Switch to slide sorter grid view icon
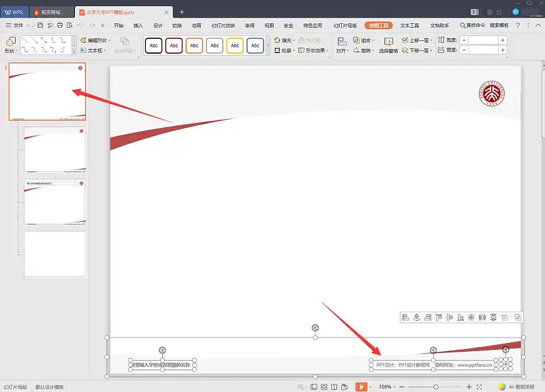 click(x=325, y=387)
